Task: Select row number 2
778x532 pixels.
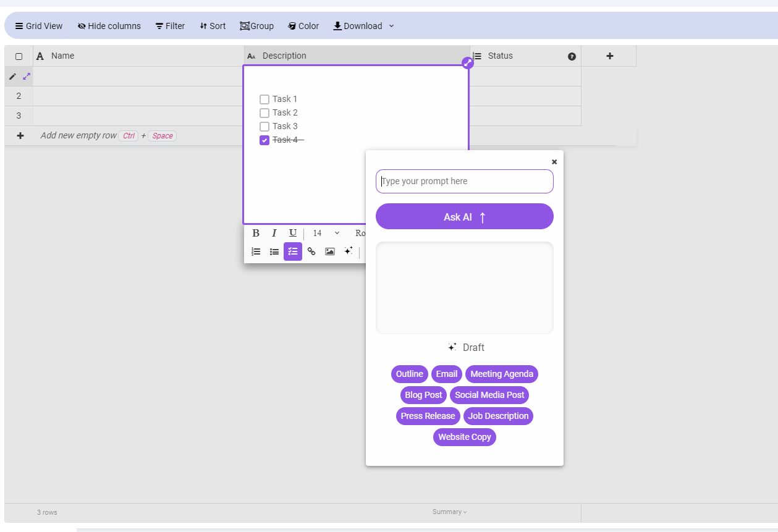Action: pyautogui.click(x=19, y=96)
